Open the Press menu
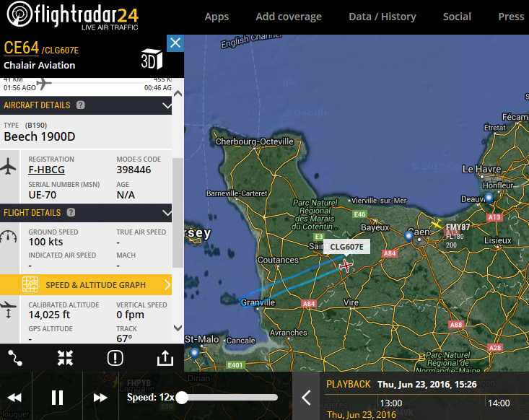The image size is (529, 420). (511, 17)
